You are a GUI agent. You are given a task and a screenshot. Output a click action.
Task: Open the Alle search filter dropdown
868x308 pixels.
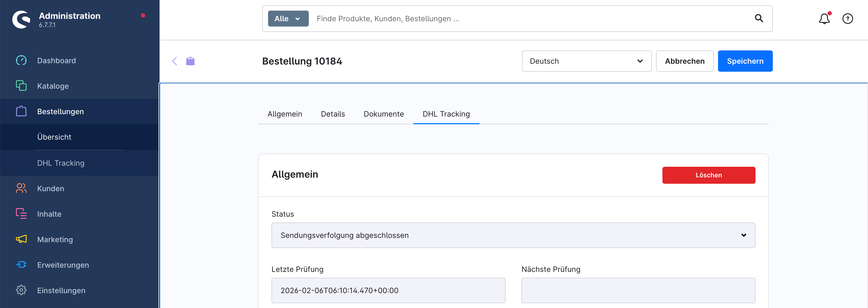tap(288, 19)
